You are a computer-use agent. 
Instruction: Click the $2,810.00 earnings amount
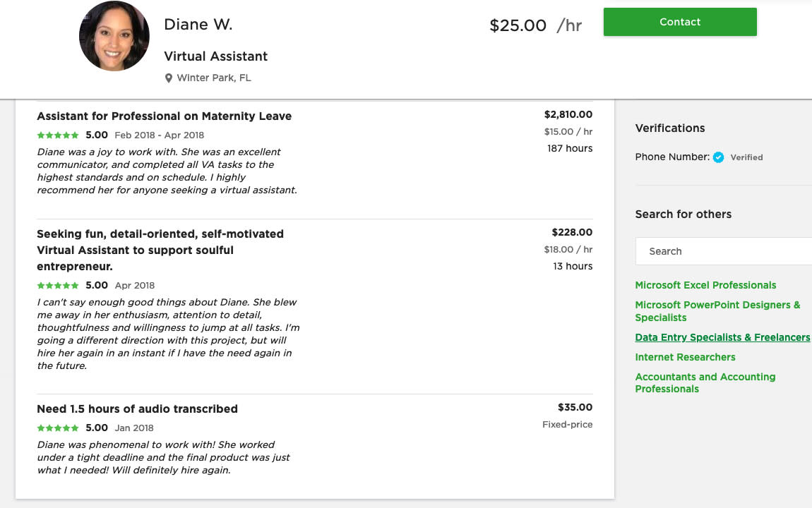(568, 114)
